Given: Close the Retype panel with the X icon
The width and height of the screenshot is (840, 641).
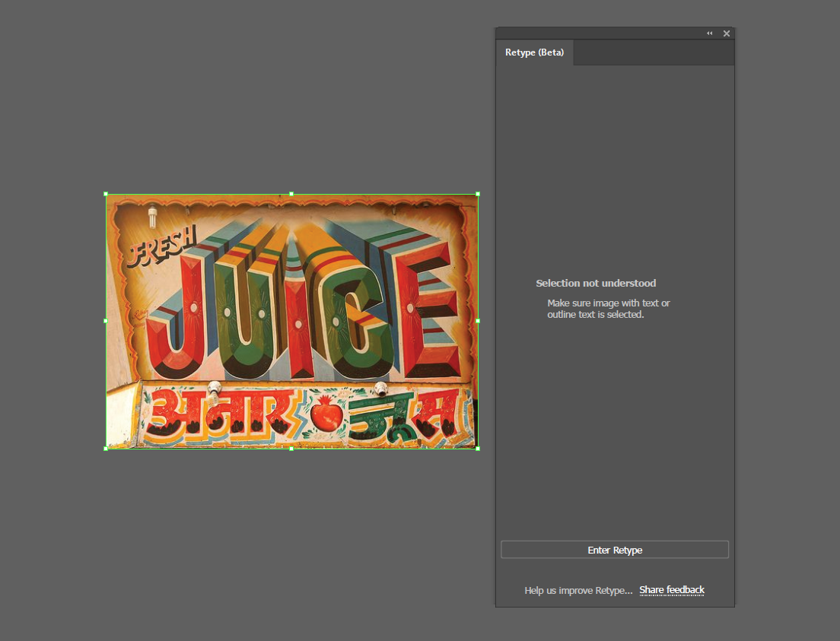Looking at the screenshot, I should [727, 33].
